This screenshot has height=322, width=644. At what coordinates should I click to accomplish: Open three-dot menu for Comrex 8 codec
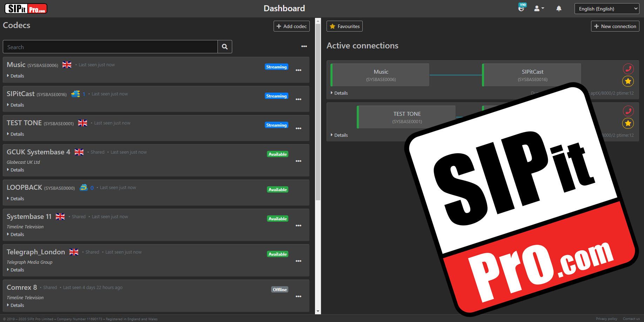point(298,296)
